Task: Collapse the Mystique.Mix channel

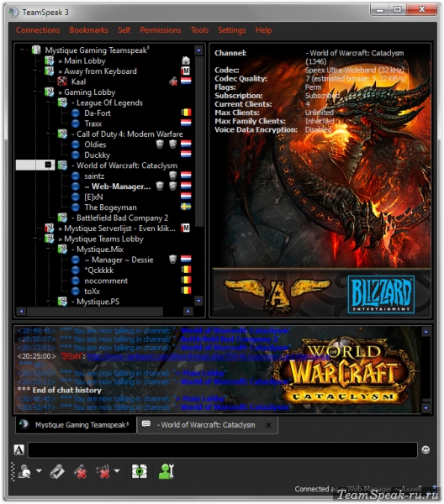Action: 49,249
